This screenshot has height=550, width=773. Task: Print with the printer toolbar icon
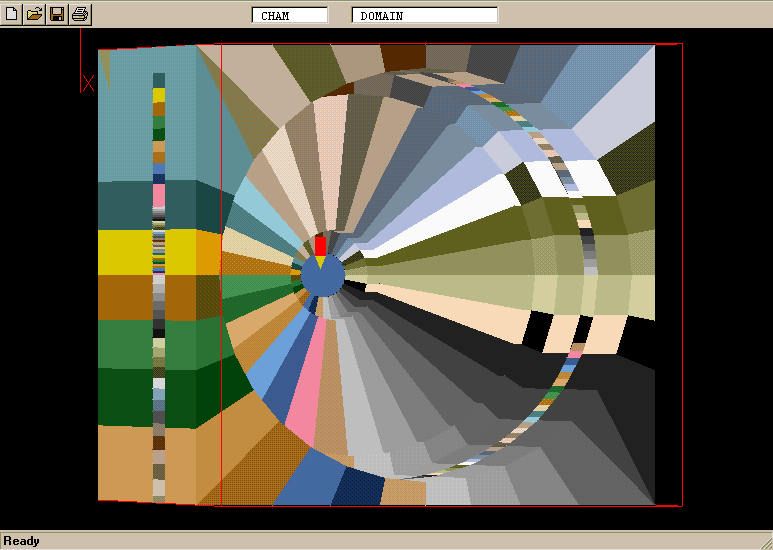81,14
